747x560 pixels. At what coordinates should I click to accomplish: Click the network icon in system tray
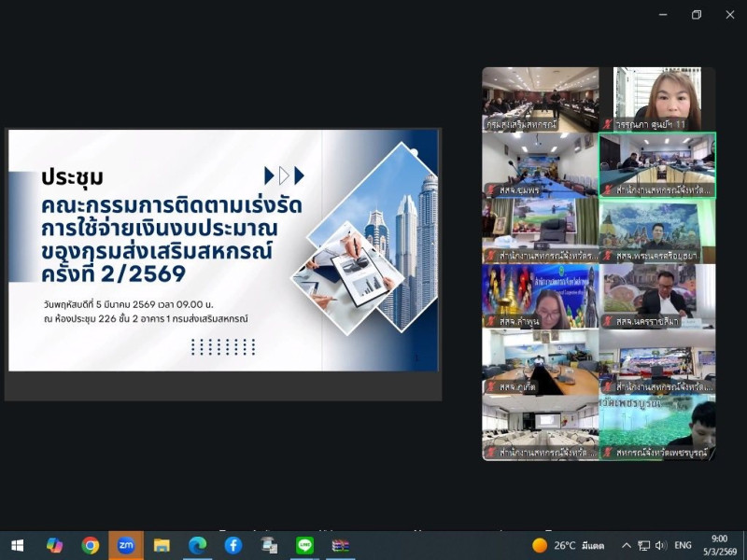tap(644, 545)
